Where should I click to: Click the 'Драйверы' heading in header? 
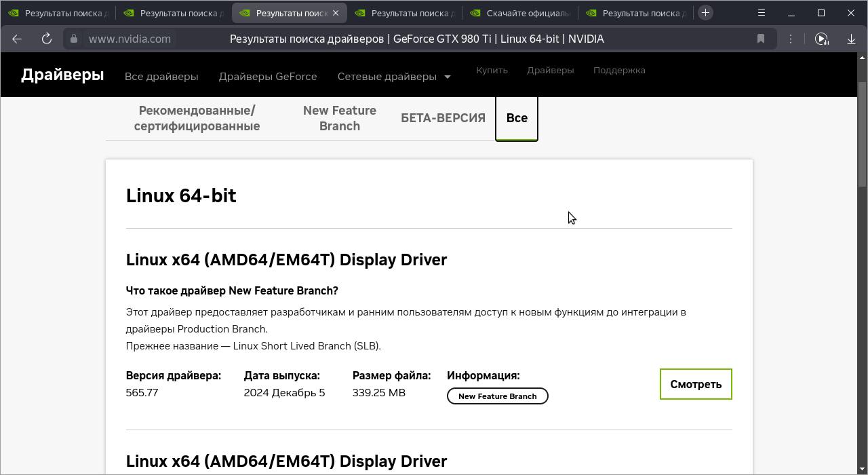click(62, 75)
